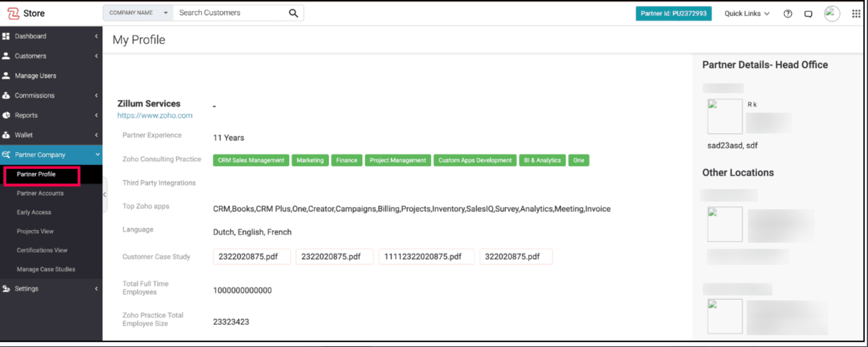Viewport: 868px width, 347px height.
Task: Expand the Commissions menu chevron
Action: coord(96,95)
